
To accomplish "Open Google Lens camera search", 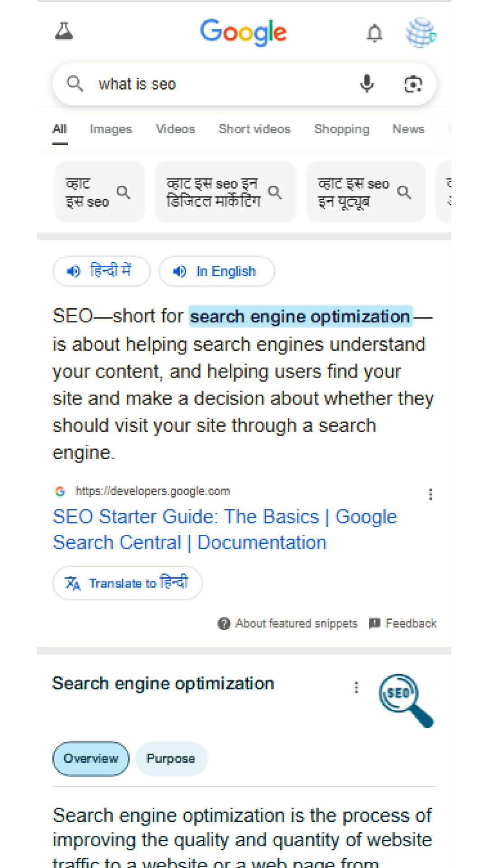I will tap(413, 84).
